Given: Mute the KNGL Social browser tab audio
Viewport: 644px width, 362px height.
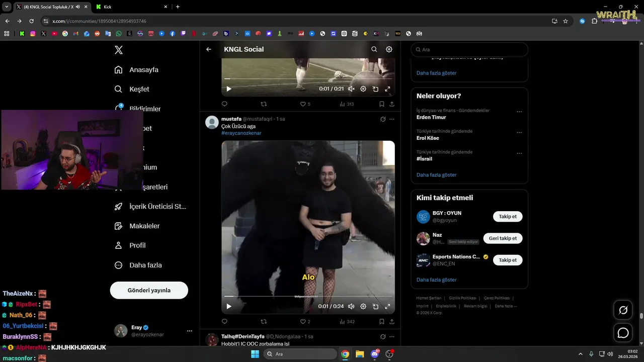Looking at the screenshot, I should (x=77, y=7).
